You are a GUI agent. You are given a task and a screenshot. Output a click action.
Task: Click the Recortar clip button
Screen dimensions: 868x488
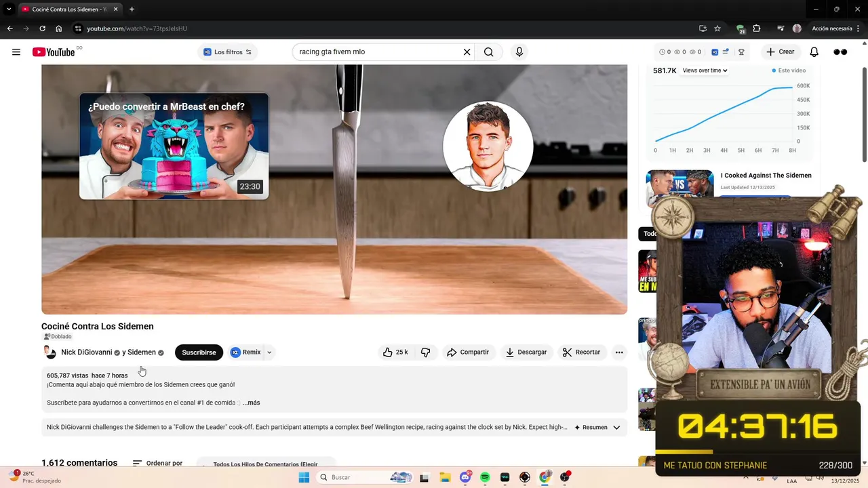(582, 352)
